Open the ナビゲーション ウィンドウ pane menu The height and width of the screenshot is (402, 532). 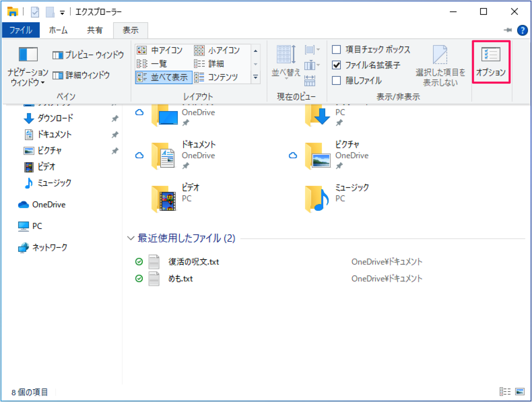pos(28,66)
